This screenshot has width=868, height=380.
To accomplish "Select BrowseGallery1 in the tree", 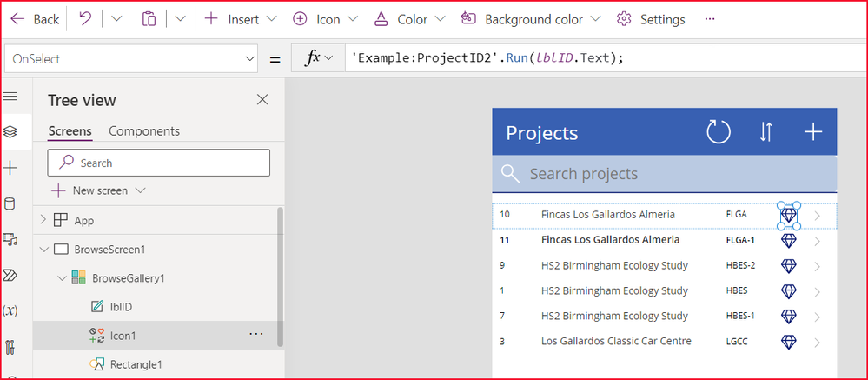I will click(x=129, y=278).
